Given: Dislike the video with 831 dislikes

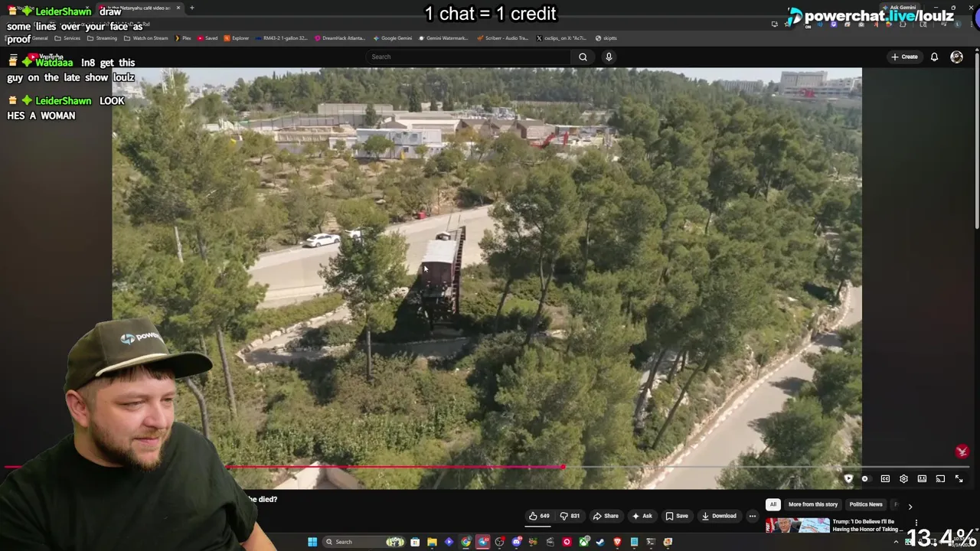Looking at the screenshot, I should pyautogui.click(x=570, y=516).
